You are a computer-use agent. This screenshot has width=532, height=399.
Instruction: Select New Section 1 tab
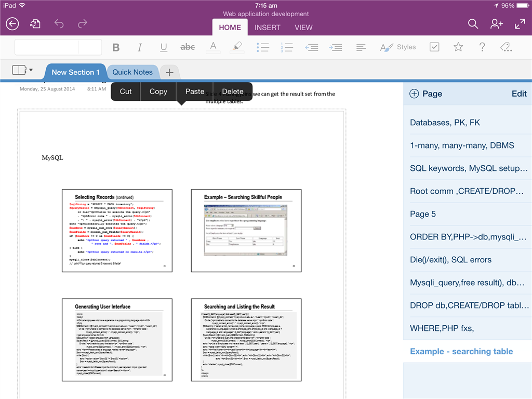[x=75, y=72]
